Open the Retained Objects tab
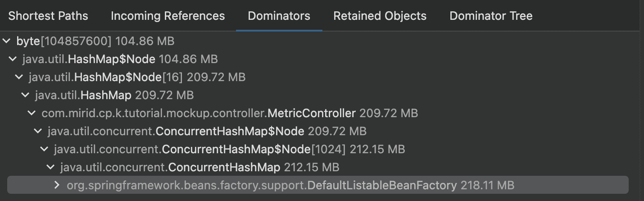This screenshot has width=644, height=201. point(380,16)
